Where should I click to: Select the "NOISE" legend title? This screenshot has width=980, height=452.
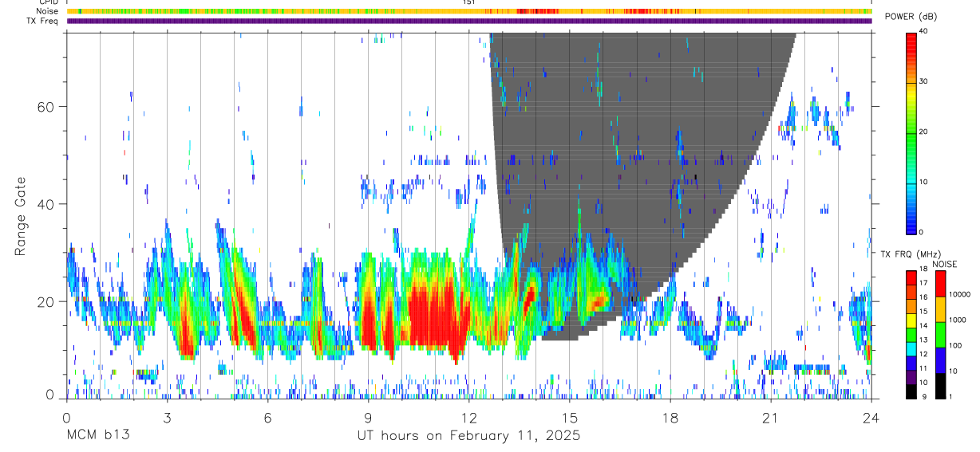(x=944, y=264)
